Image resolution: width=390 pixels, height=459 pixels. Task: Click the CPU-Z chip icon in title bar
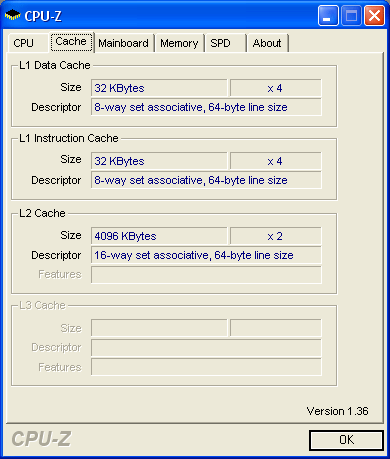13,15
